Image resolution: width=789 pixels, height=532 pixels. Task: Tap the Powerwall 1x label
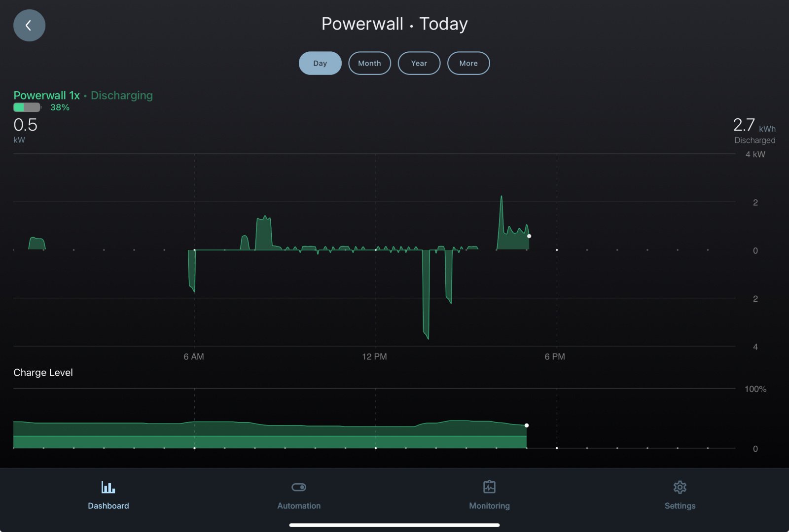46,95
